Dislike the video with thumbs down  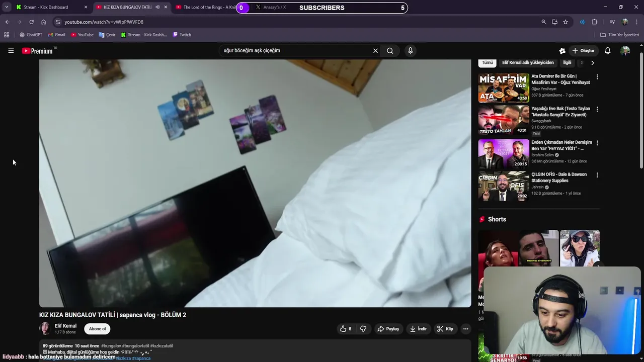pos(363,329)
